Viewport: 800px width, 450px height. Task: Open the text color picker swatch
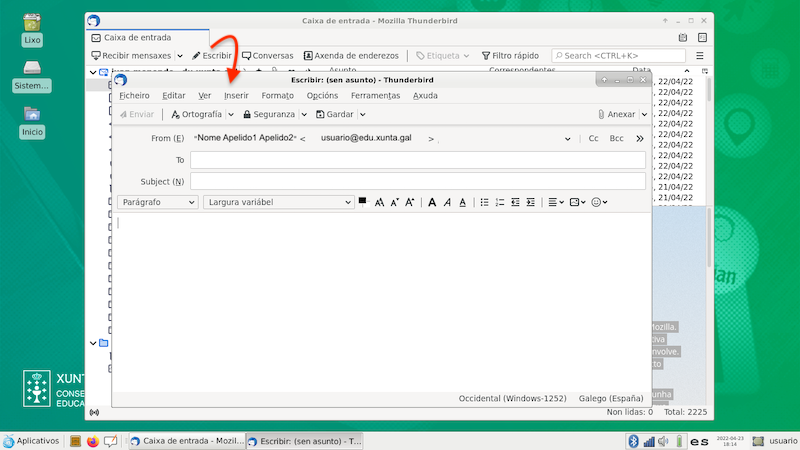point(363,201)
